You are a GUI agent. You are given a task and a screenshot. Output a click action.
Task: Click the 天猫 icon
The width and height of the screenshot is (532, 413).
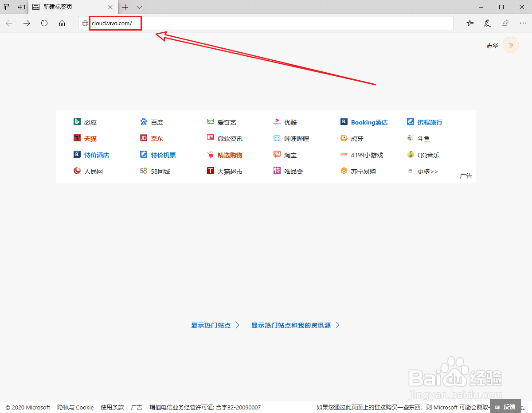[x=77, y=138]
